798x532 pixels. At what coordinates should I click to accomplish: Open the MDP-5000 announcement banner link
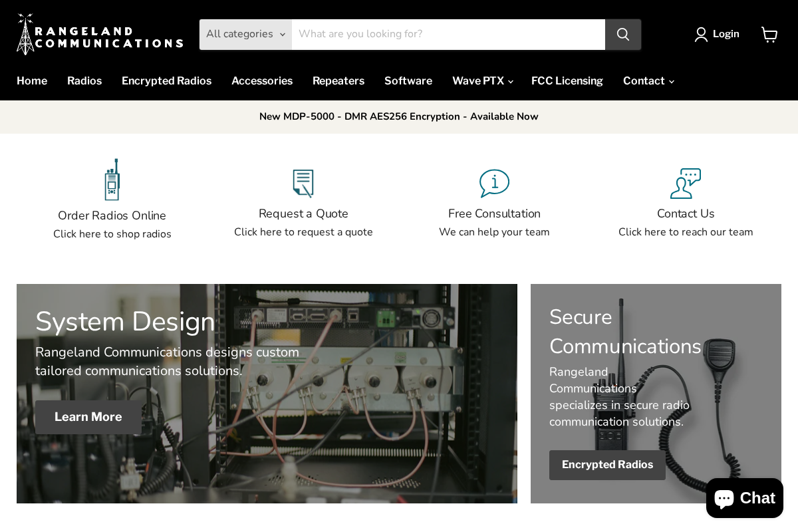click(399, 116)
